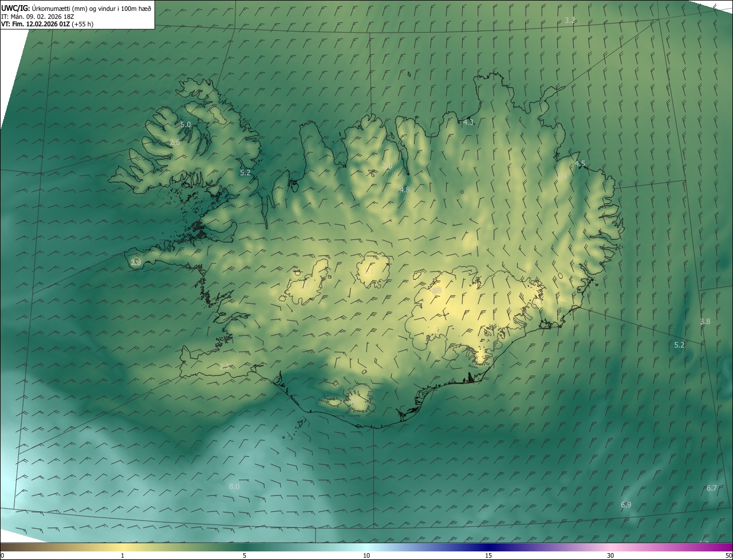Click the colour bar label 10

[366, 555]
